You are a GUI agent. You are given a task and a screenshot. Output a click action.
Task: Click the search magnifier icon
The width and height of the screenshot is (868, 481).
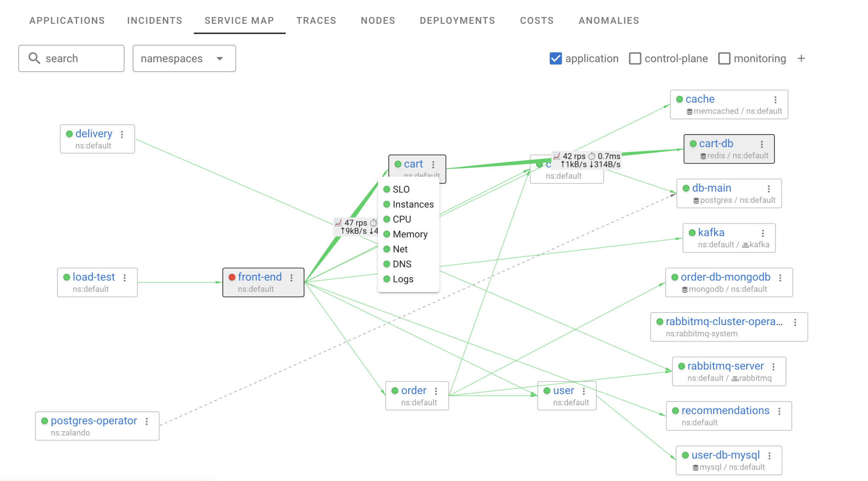(34, 58)
